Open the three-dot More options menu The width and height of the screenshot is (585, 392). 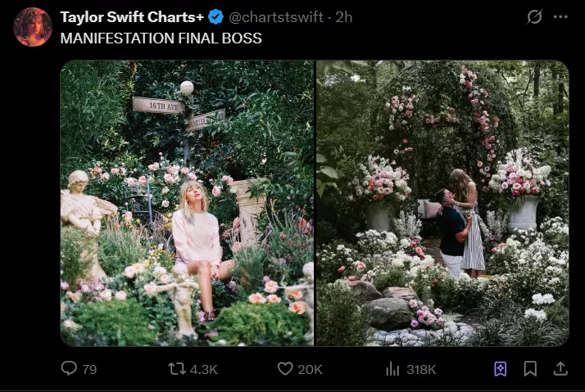[560, 17]
